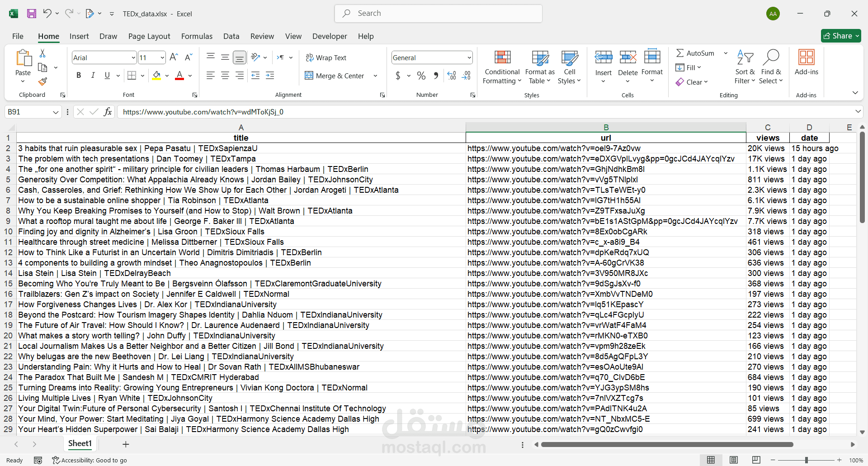
Task: Open the General number format dropdown
Action: [x=469, y=57]
